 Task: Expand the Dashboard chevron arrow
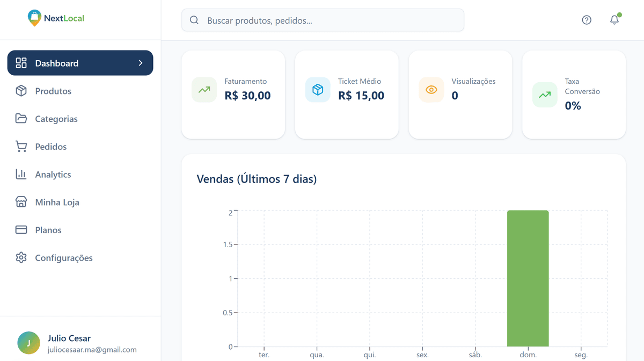click(140, 63)
